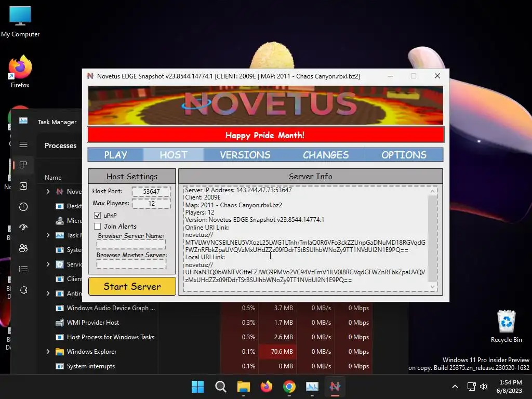
Task: Click the Task Manager title bar icon
Action: click(x=23, y=121)
